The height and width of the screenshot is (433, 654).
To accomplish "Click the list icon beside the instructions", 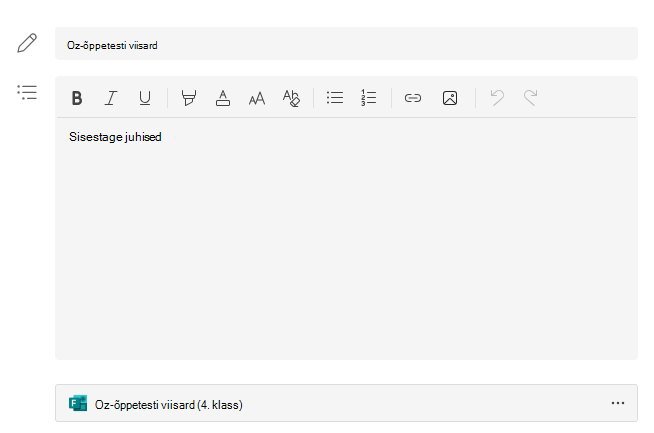I will click(27, 92).
